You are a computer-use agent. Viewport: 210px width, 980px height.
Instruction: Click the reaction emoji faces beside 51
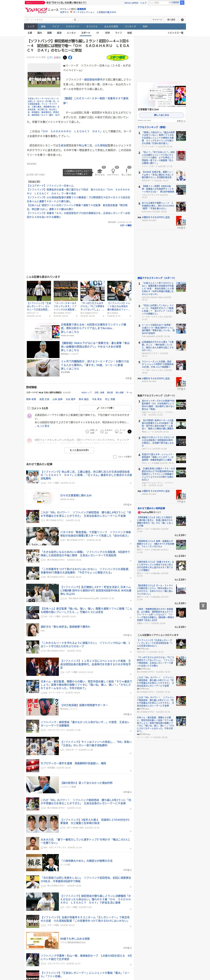point(58,57)
